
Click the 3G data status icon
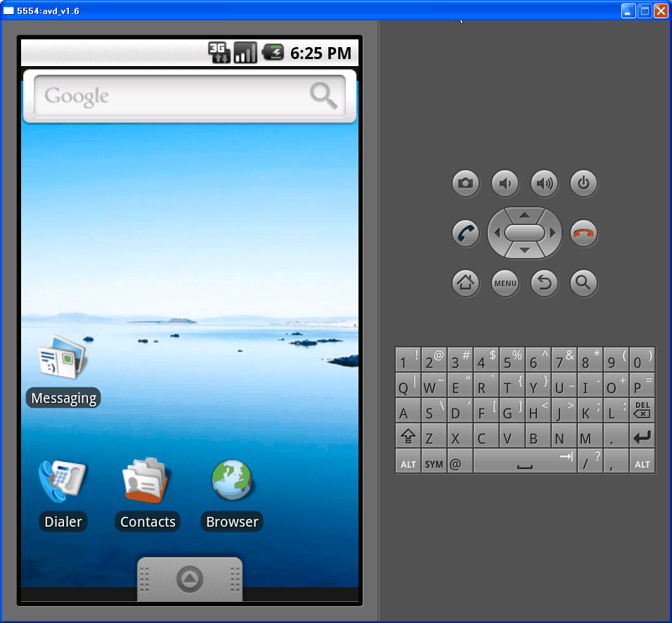[x=219, y=53]
